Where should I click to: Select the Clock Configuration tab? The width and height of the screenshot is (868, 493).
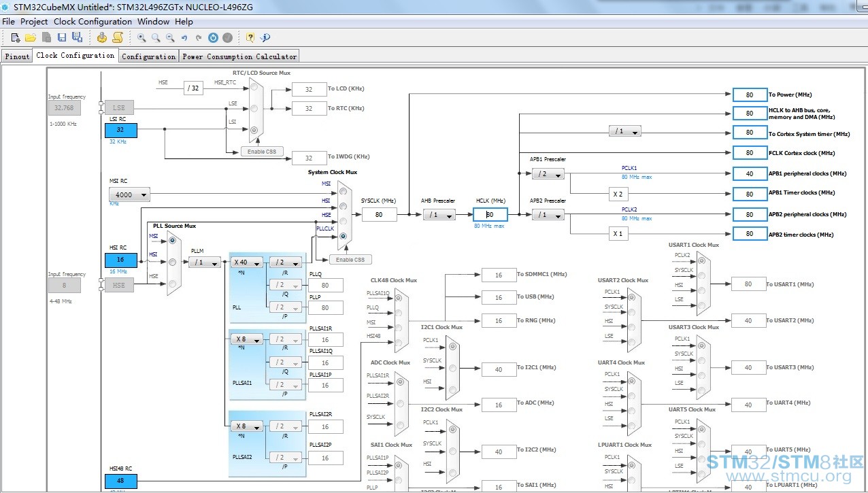coord(76,55)
